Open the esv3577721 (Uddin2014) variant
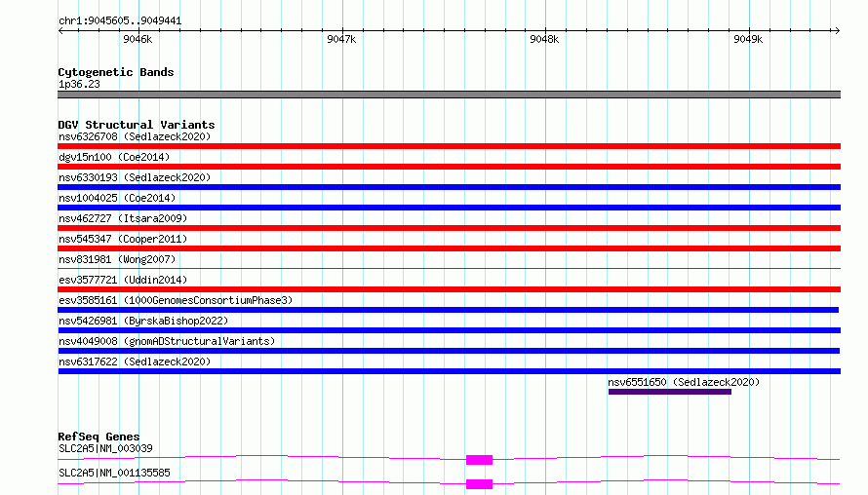The image size is (868, 495). coord(123,280)
